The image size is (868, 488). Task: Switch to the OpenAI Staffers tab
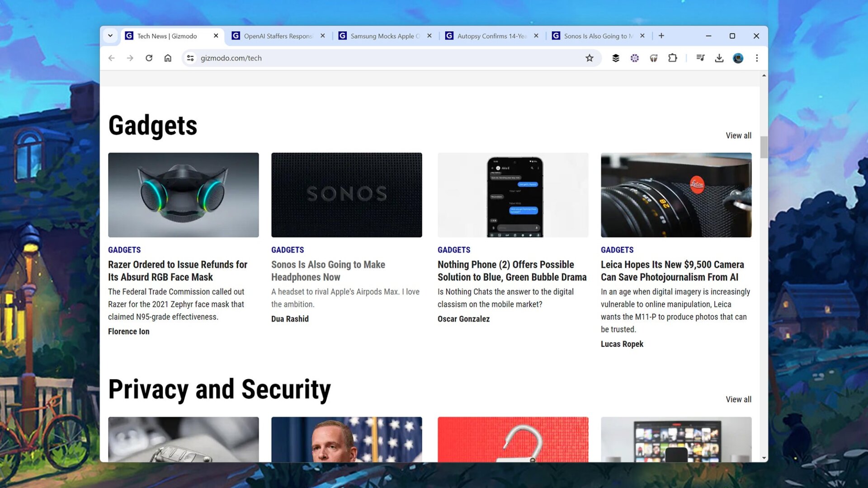(278, 36)
